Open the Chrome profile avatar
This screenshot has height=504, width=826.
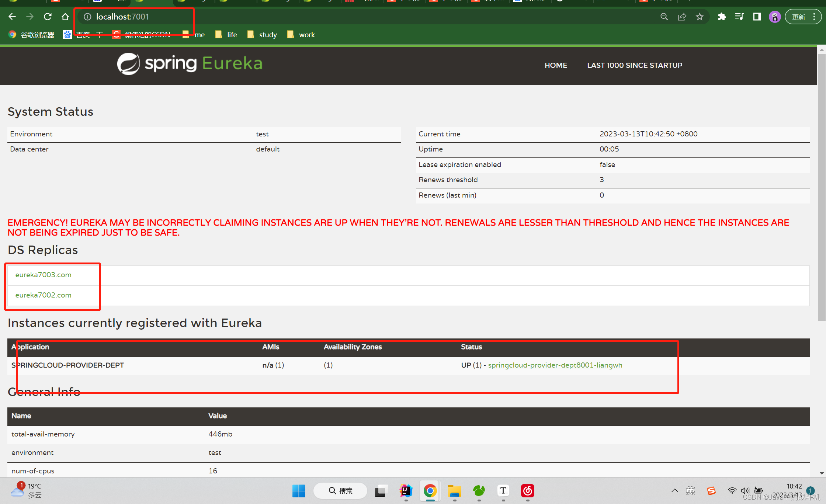pos(775,17)
